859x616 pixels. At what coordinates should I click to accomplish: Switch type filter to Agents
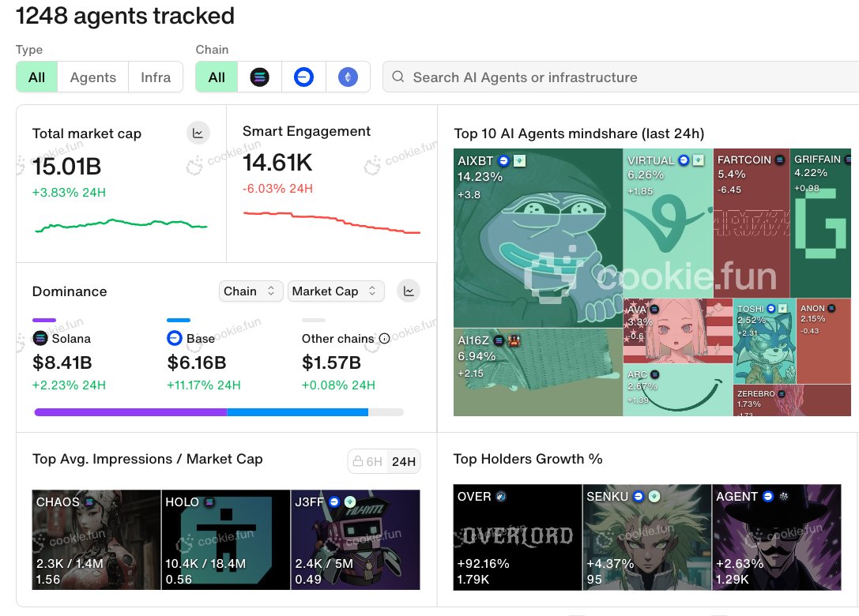(x=93, y=77)
